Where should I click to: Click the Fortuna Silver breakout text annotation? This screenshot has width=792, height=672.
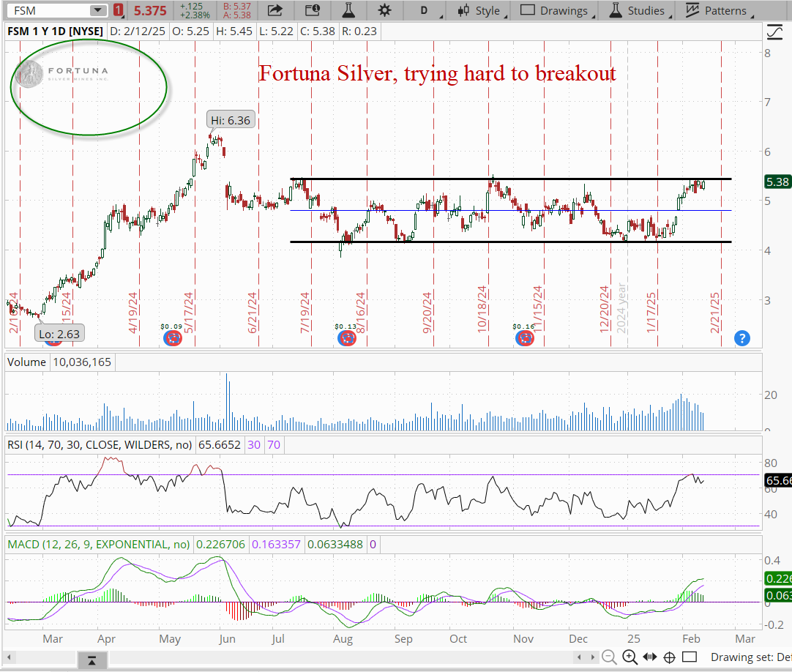tap(438, 74)
